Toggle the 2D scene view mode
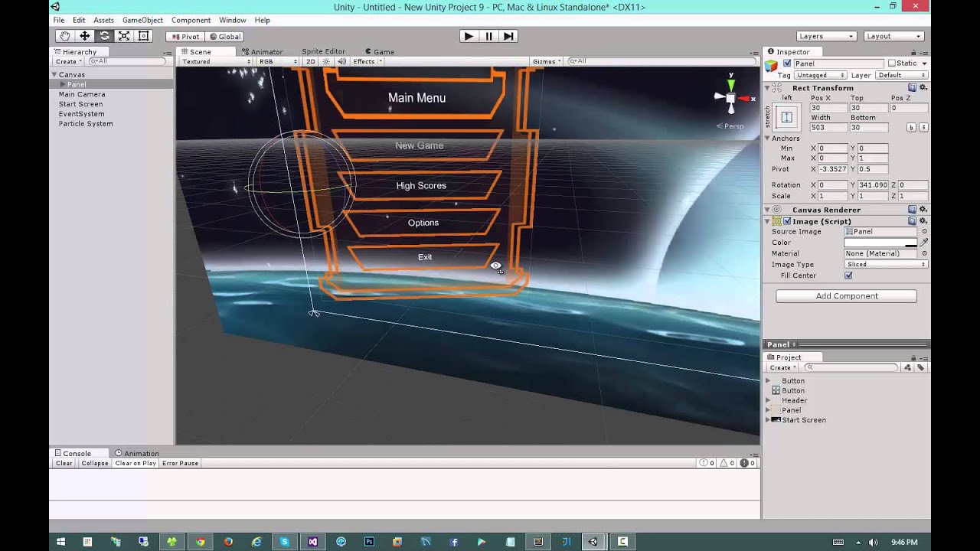Screen dimensions: 980x551 (x=310, y=61)
